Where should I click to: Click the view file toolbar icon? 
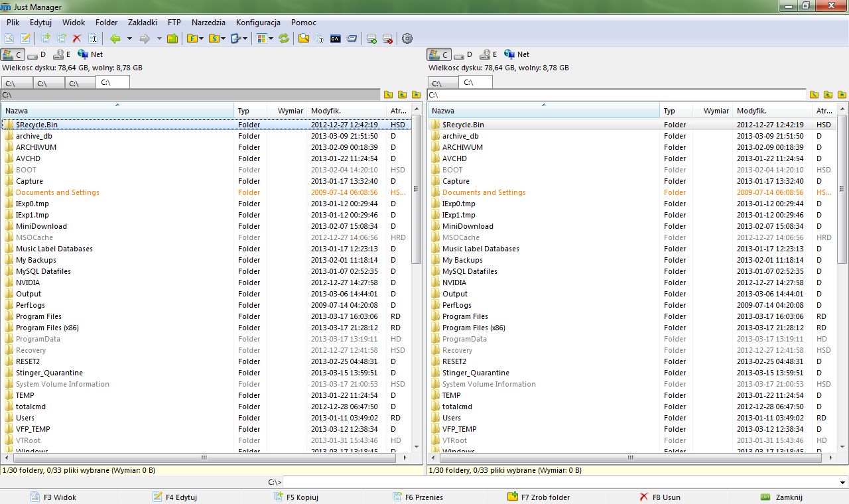click(x=9, y=38)
